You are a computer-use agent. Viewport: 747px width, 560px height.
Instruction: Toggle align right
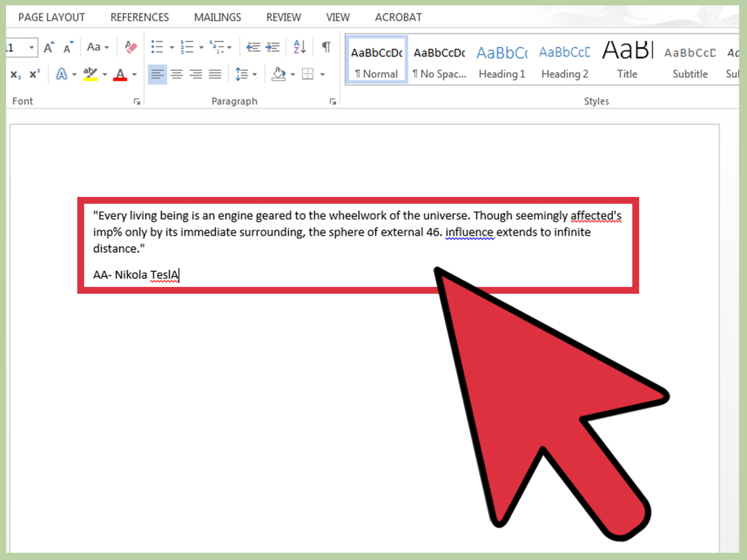(196, 74)
